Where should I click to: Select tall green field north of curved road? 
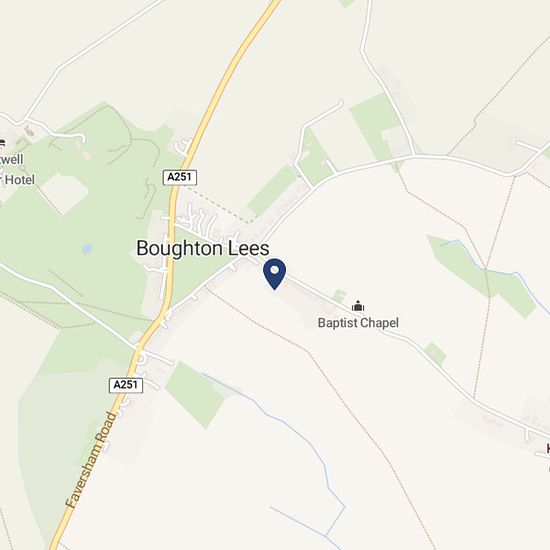[x=375, y=126]
